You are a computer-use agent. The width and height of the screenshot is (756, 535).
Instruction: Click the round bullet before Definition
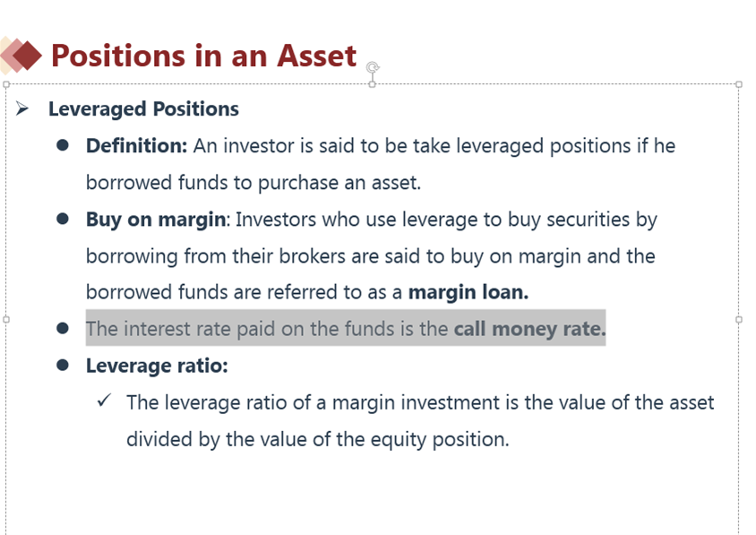coord(62,145)
